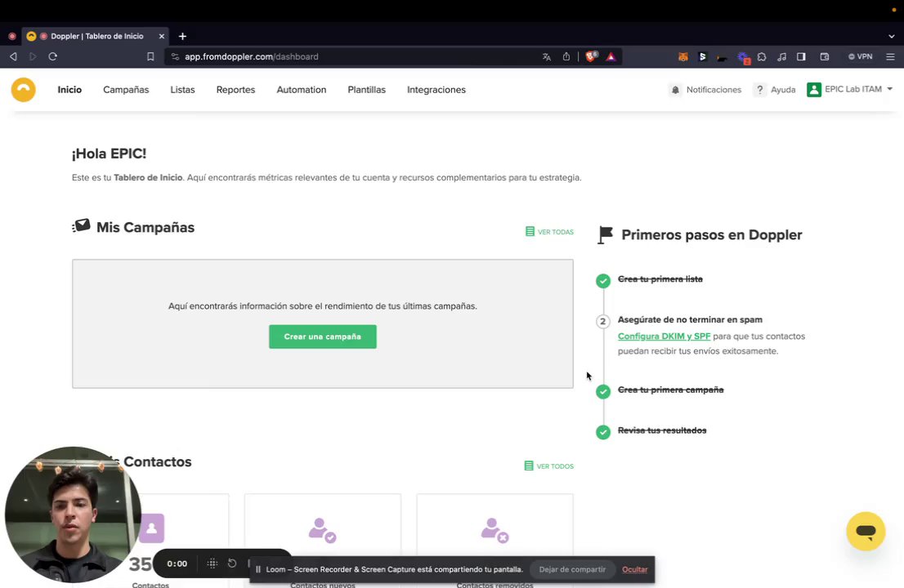Open the media control music note icon
This screenshot has height=588, width=904.
781,56
